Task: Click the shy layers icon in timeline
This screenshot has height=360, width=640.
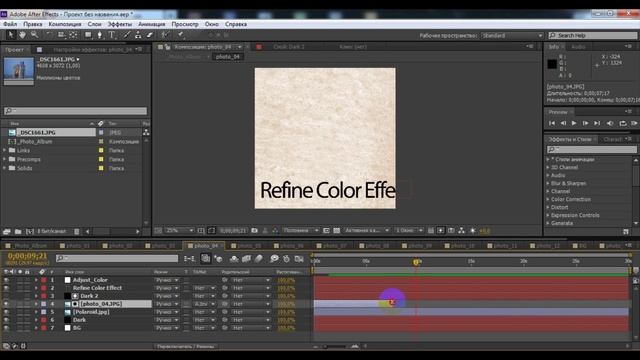Action: [234, 259]
